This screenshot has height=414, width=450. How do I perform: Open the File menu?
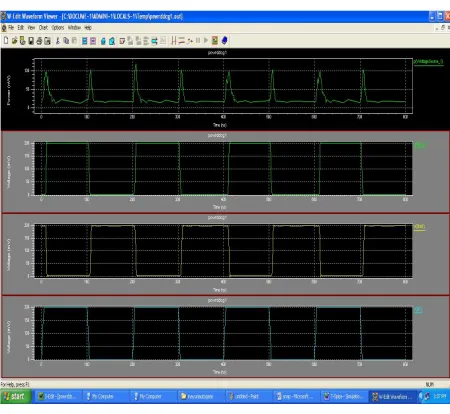coord(11,28)
